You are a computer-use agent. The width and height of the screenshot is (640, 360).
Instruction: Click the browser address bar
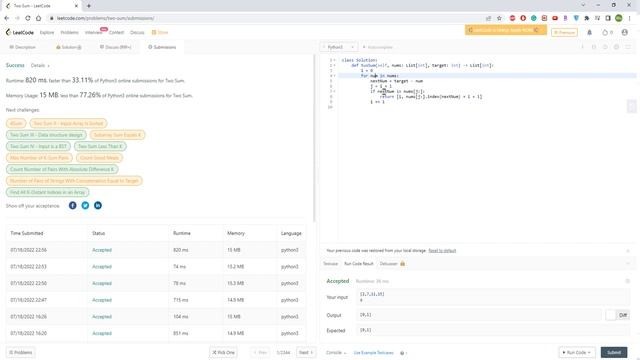[265, 18]
